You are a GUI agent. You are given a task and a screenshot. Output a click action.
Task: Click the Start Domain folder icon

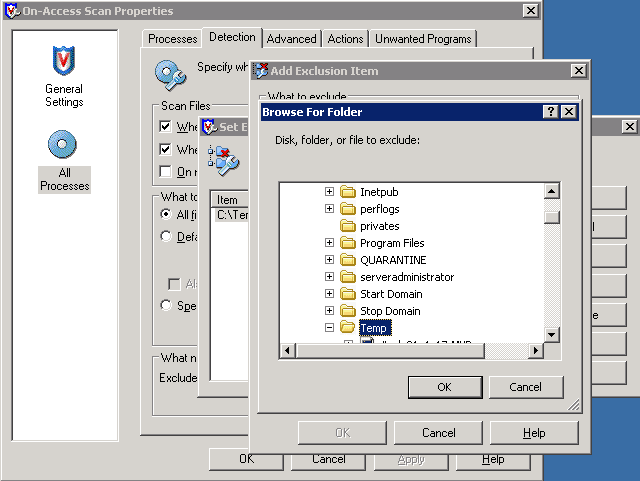click(348, 294)
